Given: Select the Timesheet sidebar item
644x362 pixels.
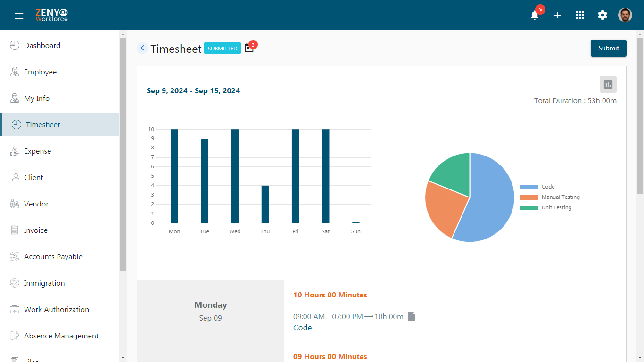Looking at the screenshot, I should pos(59,124).
